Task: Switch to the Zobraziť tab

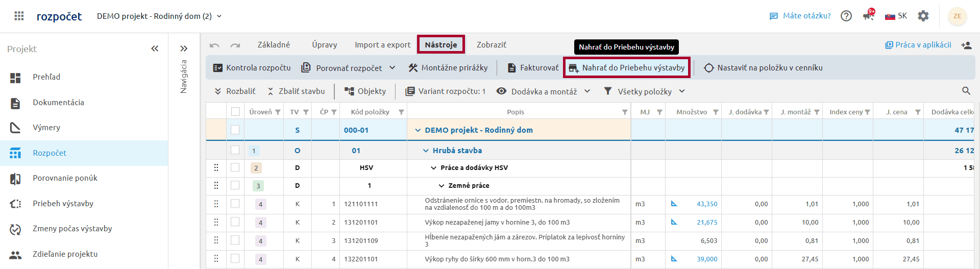Action: pyautogui.click(x=491, y=45)
